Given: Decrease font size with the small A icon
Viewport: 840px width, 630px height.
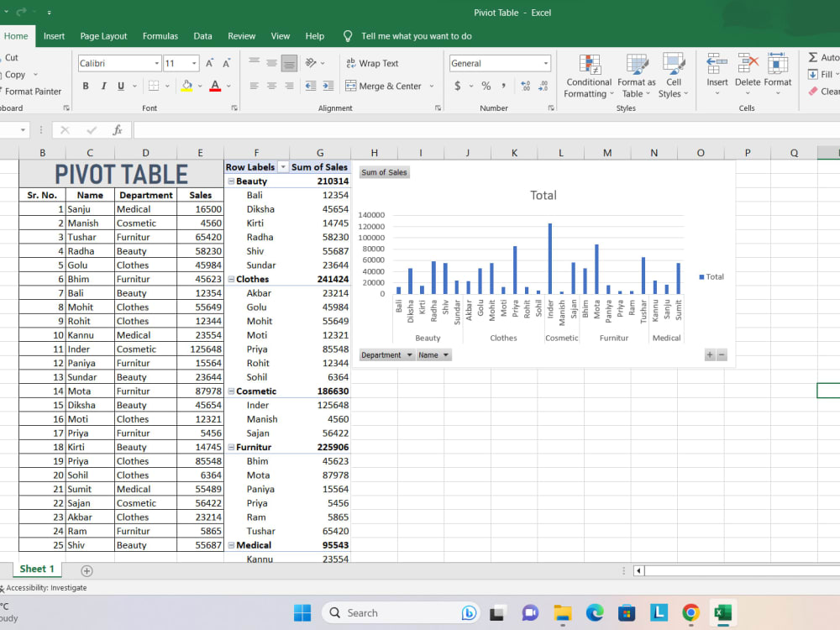Looking at the screenshot, I should 227,63.
